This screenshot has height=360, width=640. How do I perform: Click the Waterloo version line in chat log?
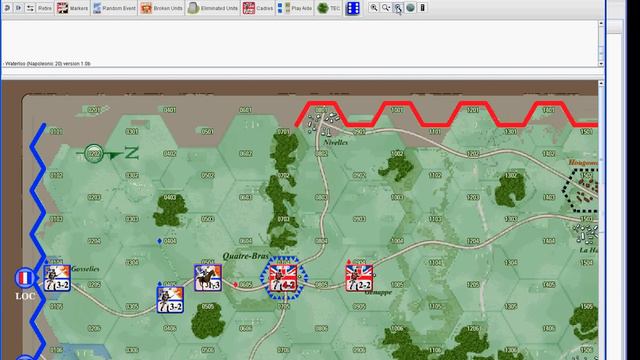(x=47, y=64)
